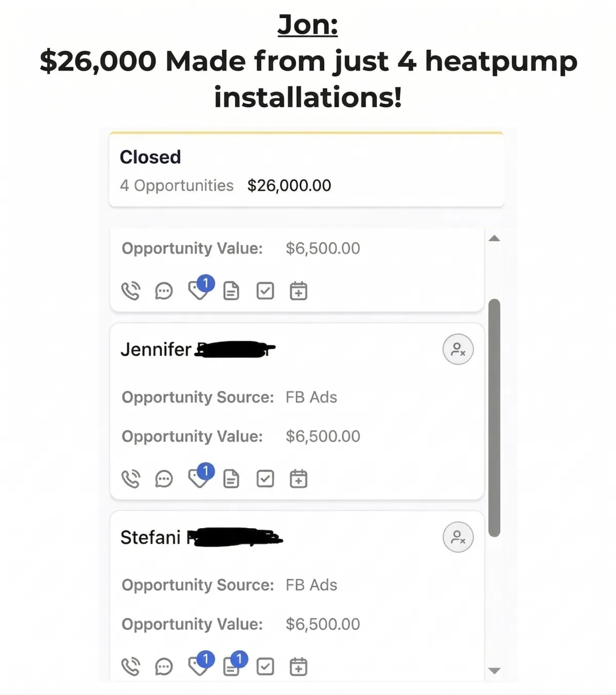Click the scroll up arrow of the list
Image resolution: width=616 pixels, height=695 pixels.
494,238
